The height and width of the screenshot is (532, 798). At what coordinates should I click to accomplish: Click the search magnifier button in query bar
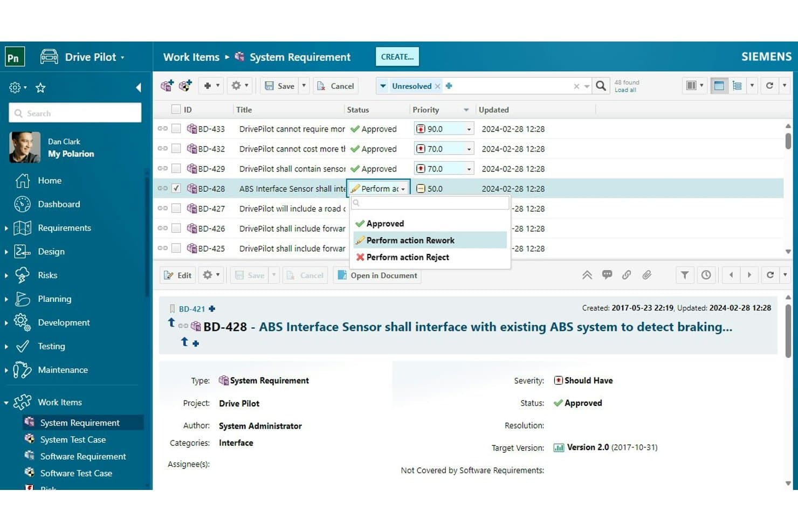[601, 86]
